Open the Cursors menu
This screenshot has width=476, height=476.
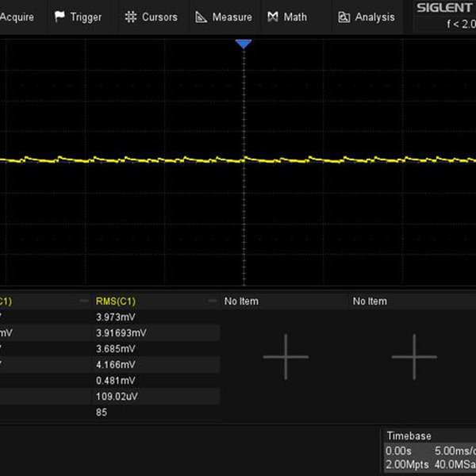click(x=152, y=17)
